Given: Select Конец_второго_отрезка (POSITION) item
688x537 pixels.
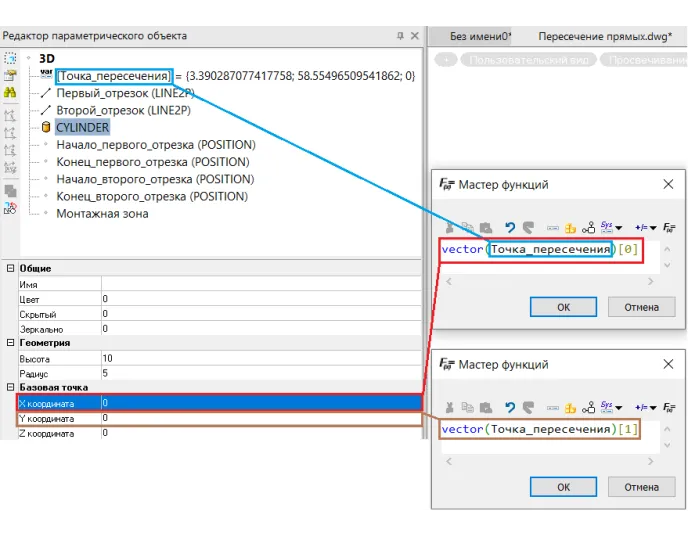Looking at the screenshot, I should coord(152,196).
